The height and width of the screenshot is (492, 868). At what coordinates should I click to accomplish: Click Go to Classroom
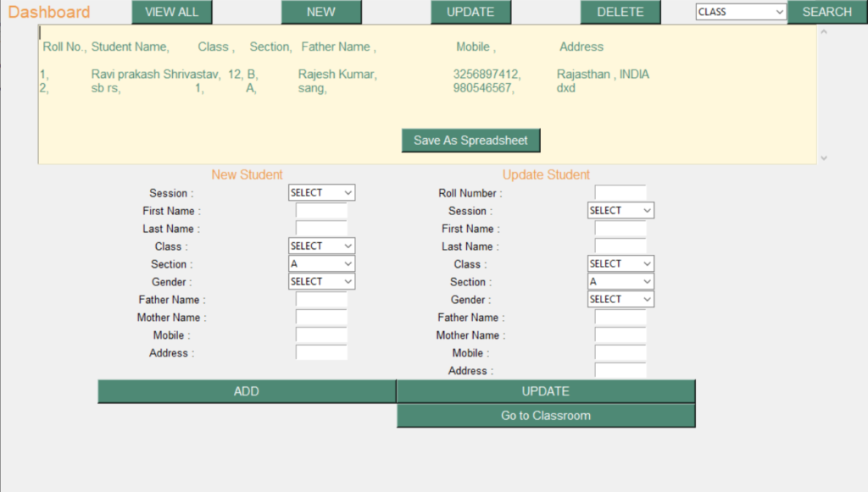click(x=545, y=415)
